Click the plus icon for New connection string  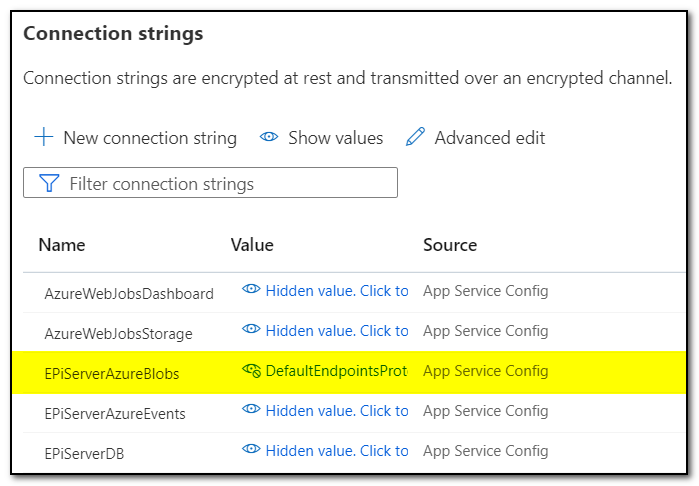click(43, 138)
